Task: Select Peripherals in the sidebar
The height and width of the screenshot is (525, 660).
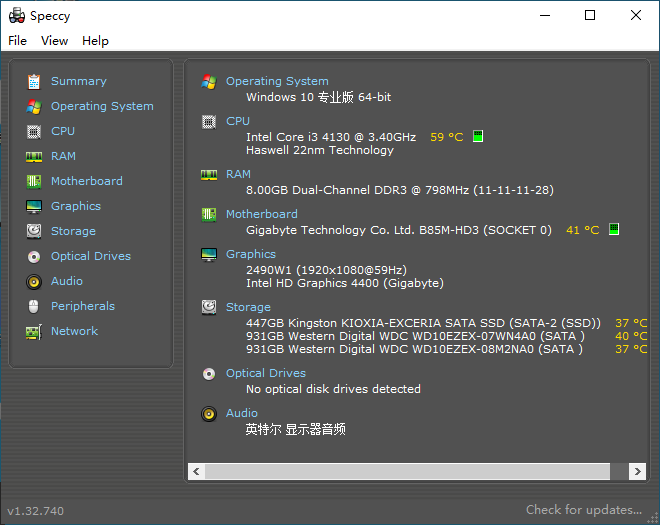Action: (83, 306)
